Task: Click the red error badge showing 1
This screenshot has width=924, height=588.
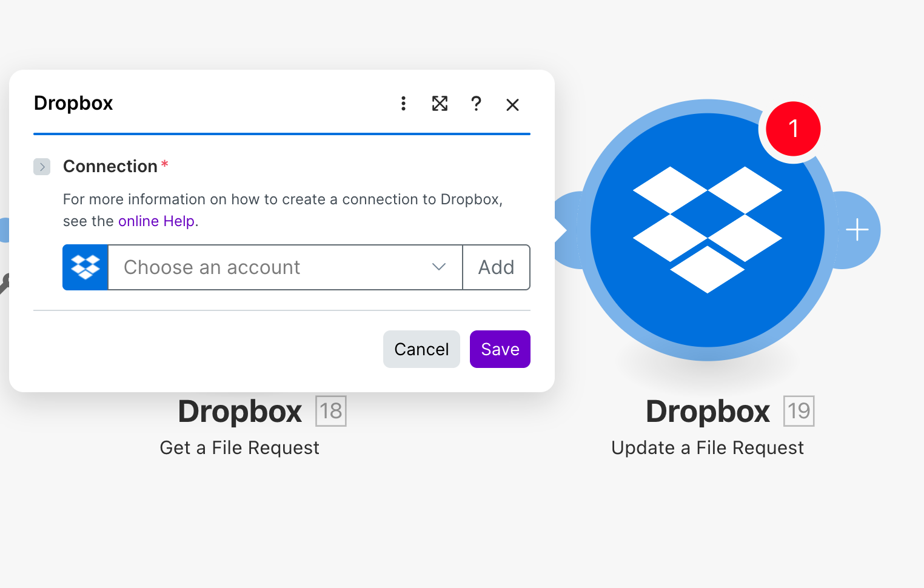Action: click(793, 129)
